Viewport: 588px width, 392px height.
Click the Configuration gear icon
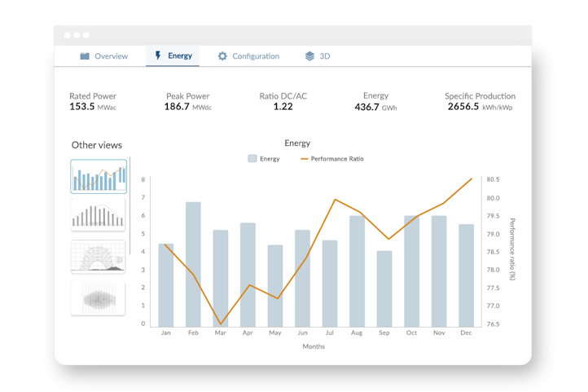point(222,56)
